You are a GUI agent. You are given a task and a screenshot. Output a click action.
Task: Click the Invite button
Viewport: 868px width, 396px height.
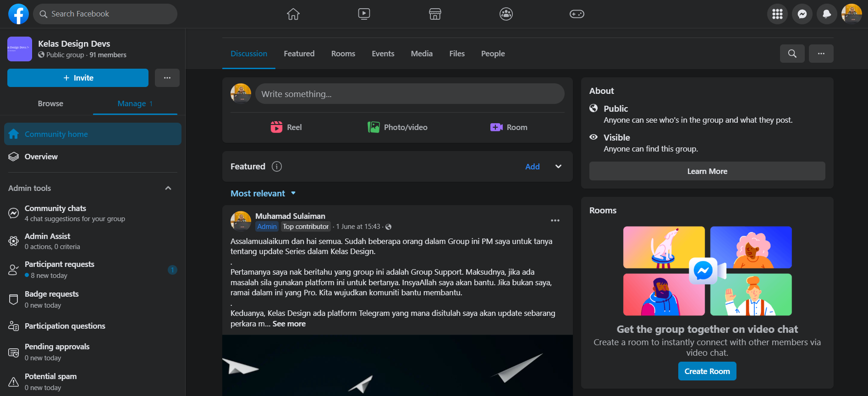tap(78, 78)
